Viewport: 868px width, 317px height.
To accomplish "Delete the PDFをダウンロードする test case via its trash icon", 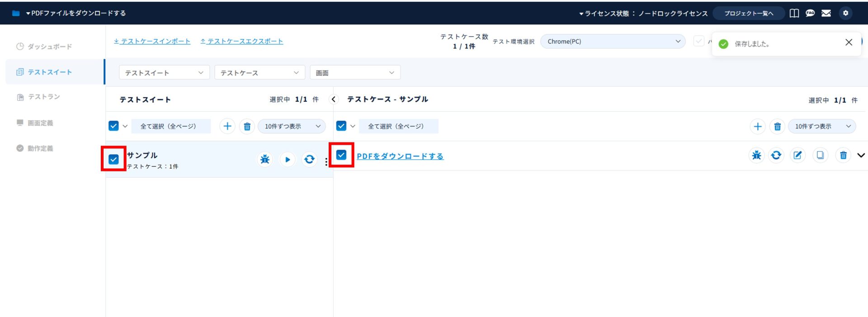I will click(843, 156).
